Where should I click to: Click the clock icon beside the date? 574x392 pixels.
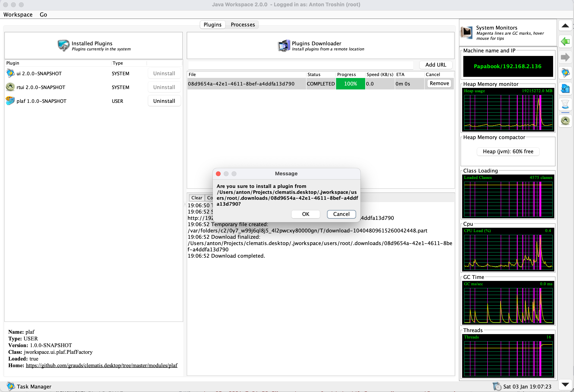497,386
